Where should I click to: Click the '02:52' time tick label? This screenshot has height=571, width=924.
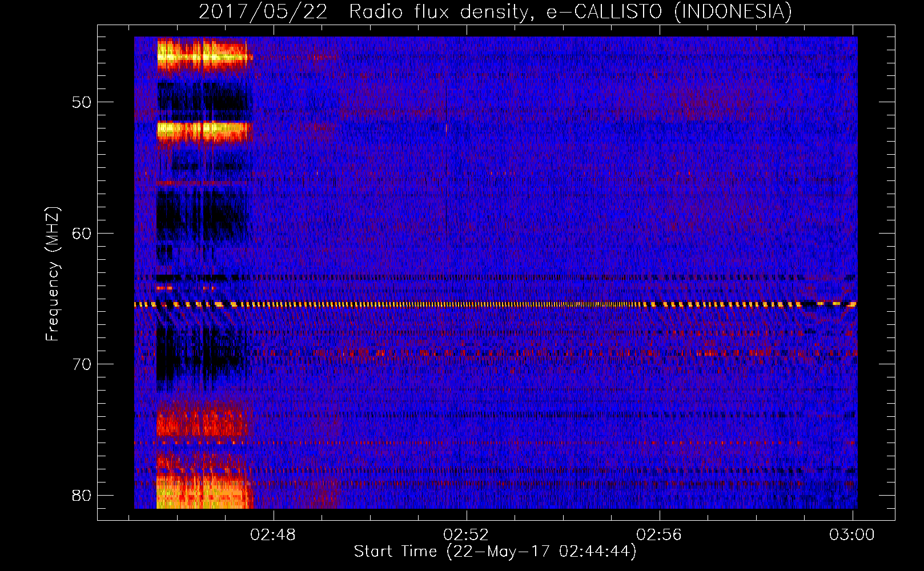coord(467,534)
